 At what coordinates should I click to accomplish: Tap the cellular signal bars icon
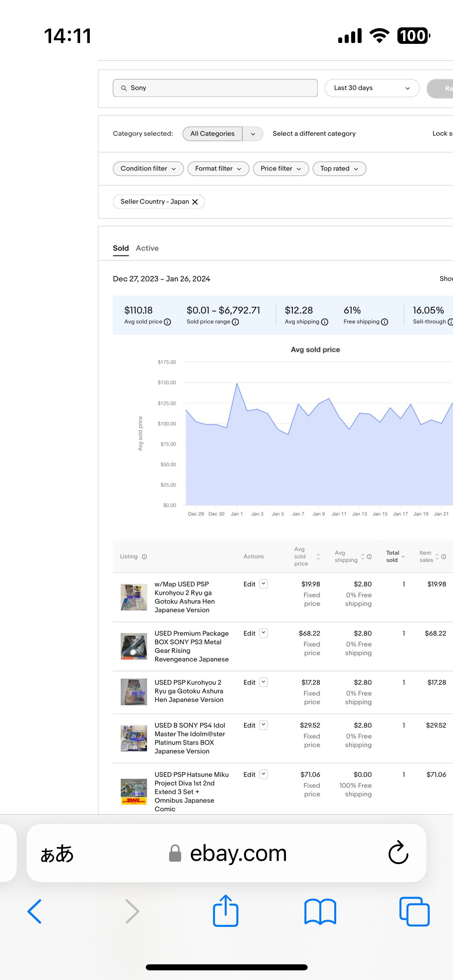(350, 36)
